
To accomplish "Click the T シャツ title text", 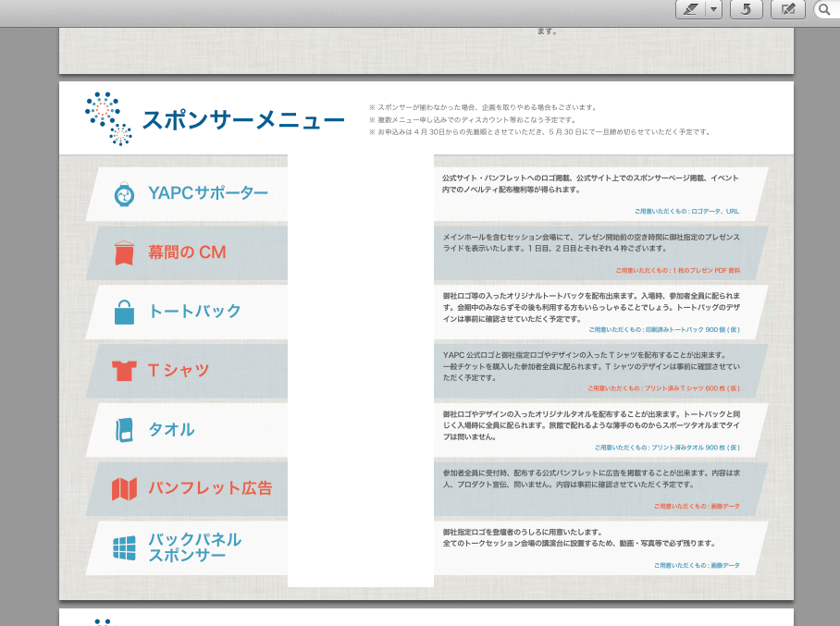I will click(179, 370).
